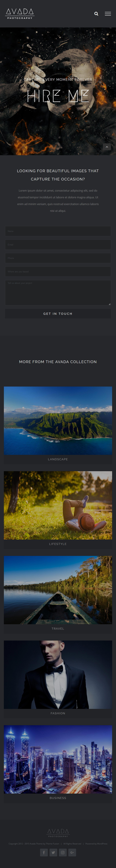Image resolution: width=116 pixels, height=868 pixels.
Task: Click the Business label link
Action: click(58, 798)
